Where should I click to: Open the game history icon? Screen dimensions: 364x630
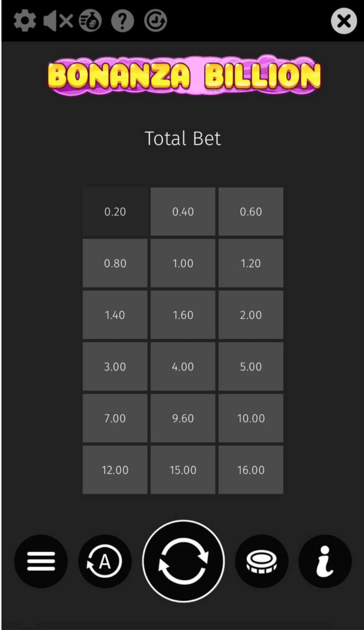point(154,20)
